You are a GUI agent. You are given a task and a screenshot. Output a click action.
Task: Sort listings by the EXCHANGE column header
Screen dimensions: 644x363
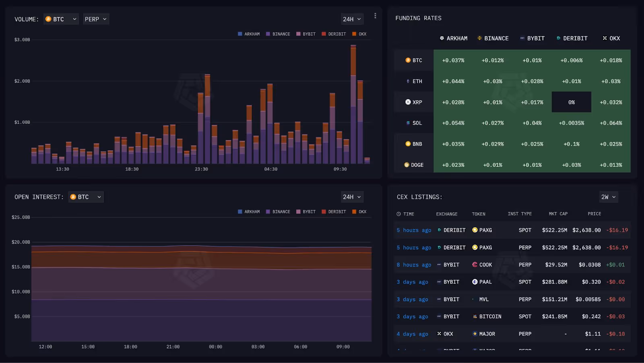coord(447,214)
